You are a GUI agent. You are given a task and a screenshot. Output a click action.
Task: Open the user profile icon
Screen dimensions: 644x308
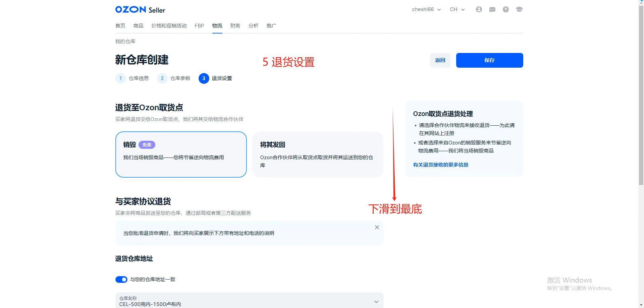click(479, 9)
